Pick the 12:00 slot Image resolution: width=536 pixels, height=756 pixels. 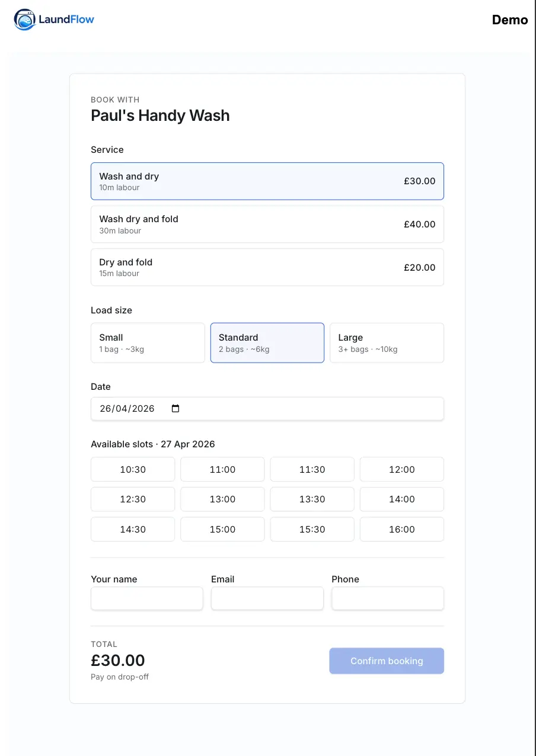pyautogui.click(x=401, y=469)
